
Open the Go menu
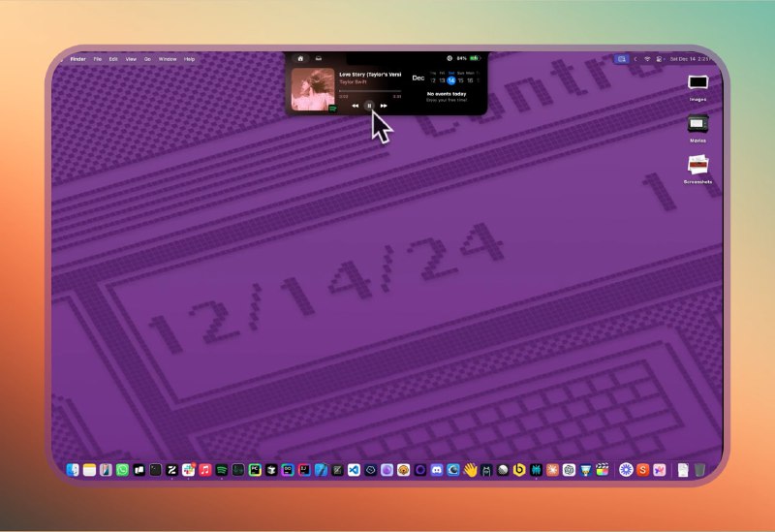pyautogui.click(x=147, y=59)
